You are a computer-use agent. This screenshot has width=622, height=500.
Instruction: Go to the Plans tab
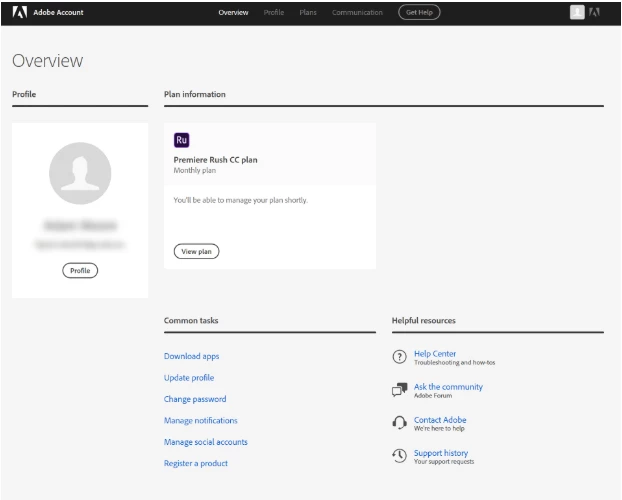pos(308,13)
